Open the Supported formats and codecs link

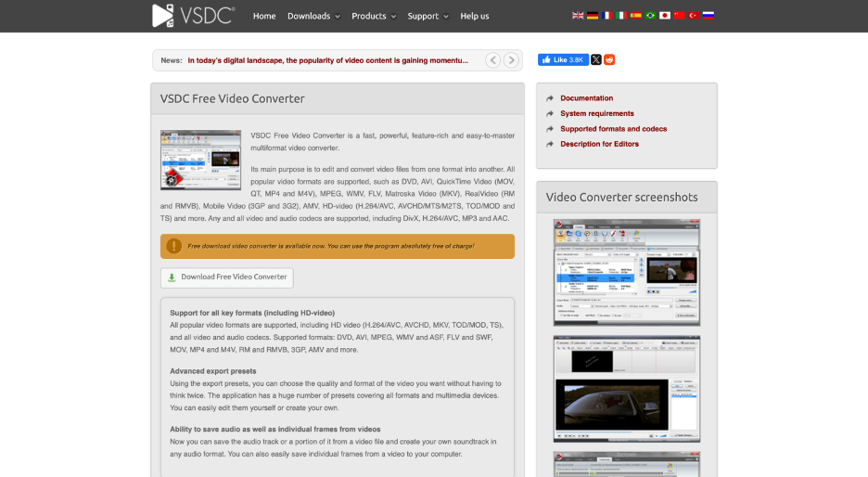[x=613, y=129]
